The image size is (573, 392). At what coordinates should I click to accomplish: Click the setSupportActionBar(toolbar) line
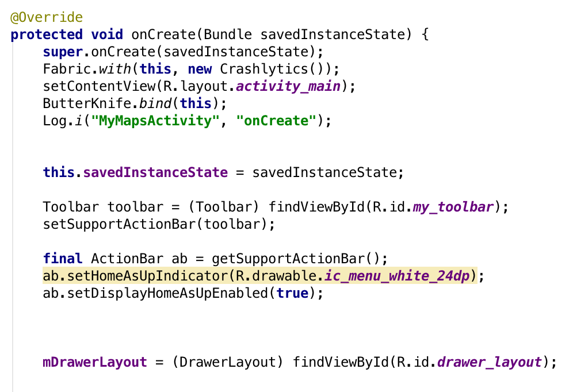pyautogui.click(x=159, y=224)
